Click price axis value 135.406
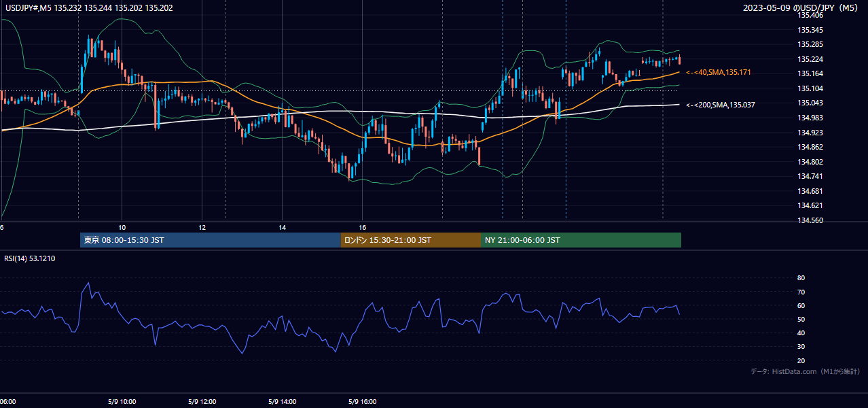 [x=810, y=15]
